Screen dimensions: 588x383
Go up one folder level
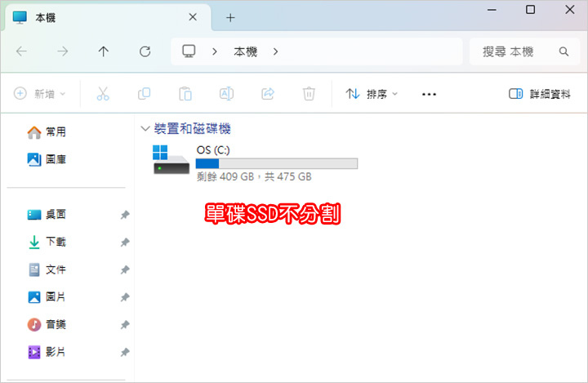tap(104, 51)
